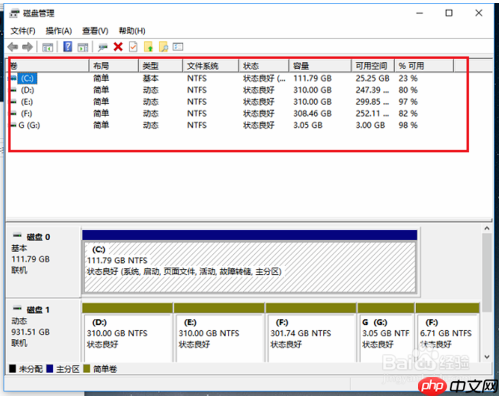Open the 帮助(H) menu

[132, 31]
